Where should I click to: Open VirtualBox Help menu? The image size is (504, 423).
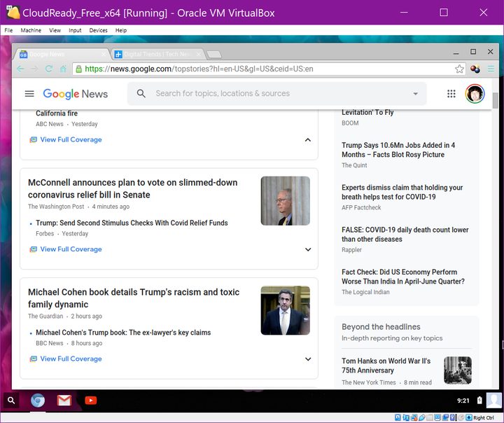tap(121, 30)
